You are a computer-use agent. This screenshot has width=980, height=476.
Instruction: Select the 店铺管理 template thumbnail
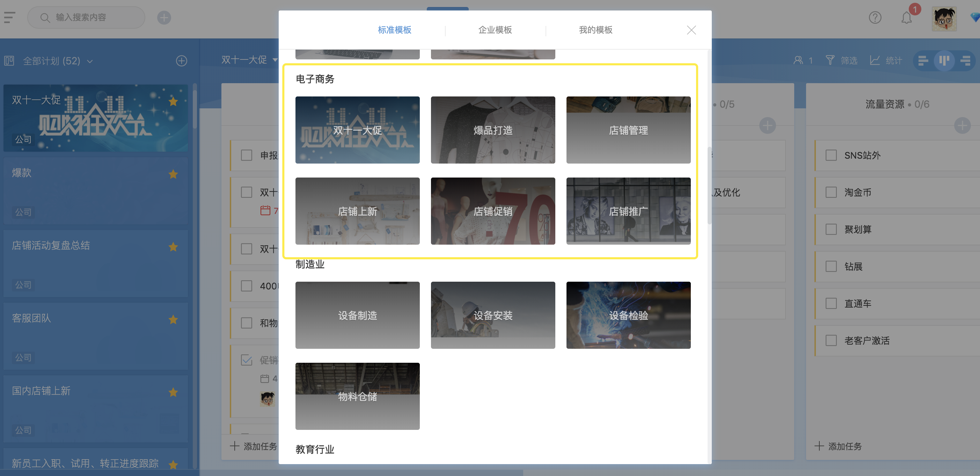pyautogui.click(x=628, y=130)
